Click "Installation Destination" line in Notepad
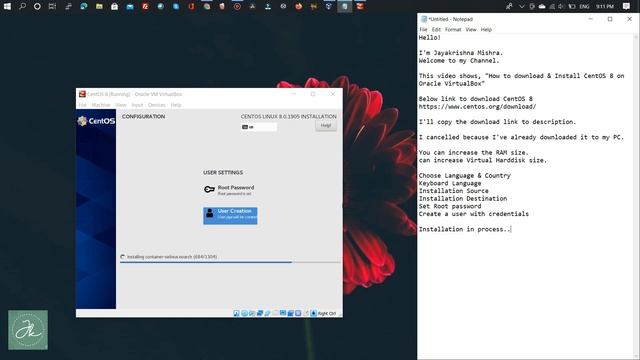Image resolution: width=640 pixels, height=360 pixels. 463,198
